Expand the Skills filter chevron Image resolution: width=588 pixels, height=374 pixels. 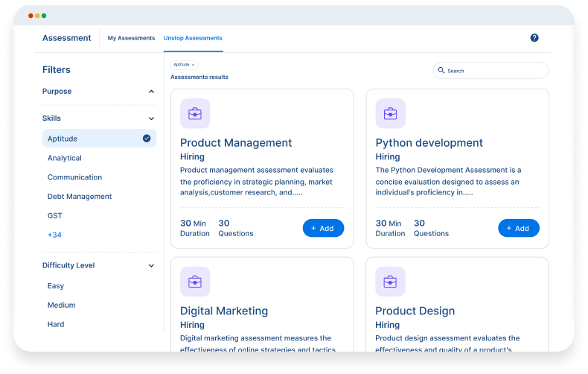point(151,118)
